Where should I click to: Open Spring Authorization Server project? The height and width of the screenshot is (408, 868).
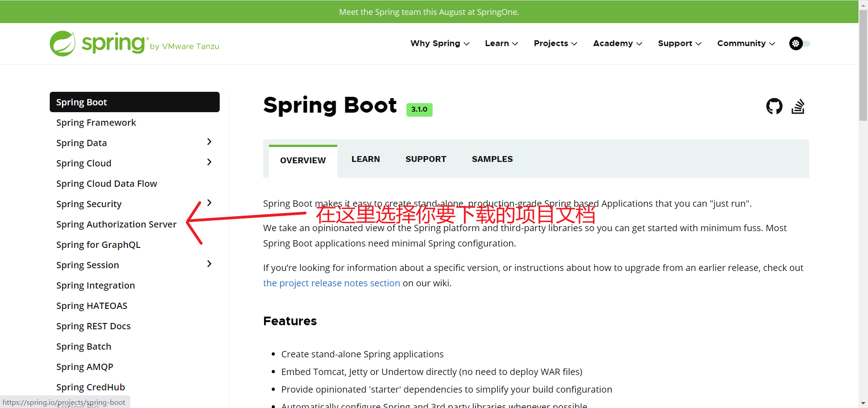coord(116,224)
